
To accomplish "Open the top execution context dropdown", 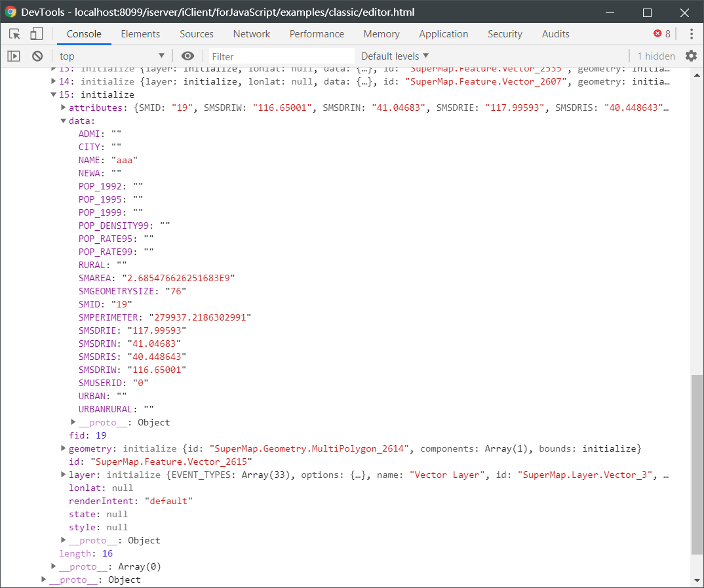I will 112,56.
